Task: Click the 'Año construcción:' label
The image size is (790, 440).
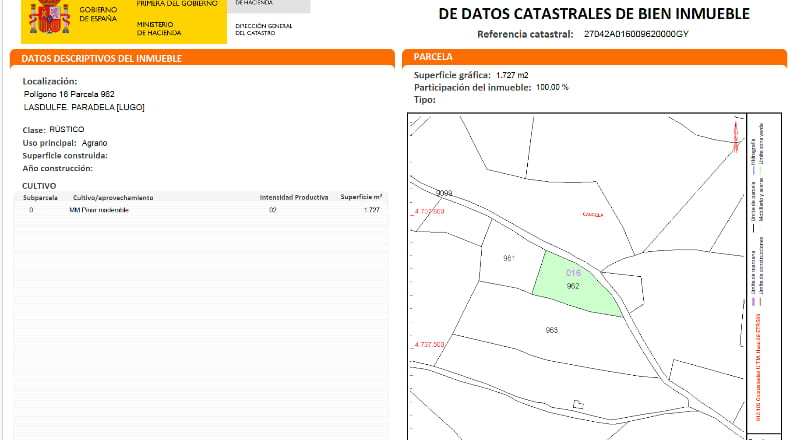Action: tap(57, 168)
